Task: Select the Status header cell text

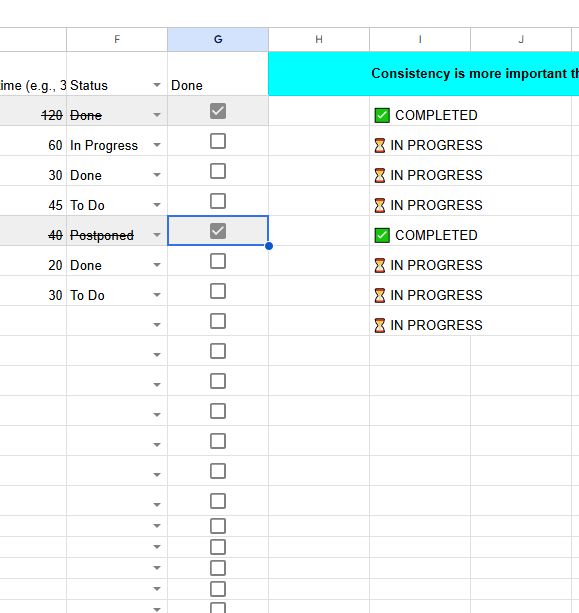Action: pos(89,85)
